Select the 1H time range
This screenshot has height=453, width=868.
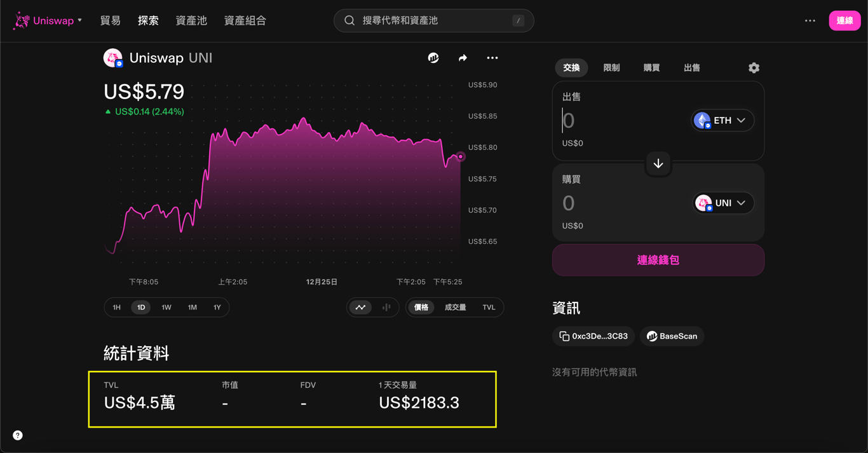click(117, 308)
